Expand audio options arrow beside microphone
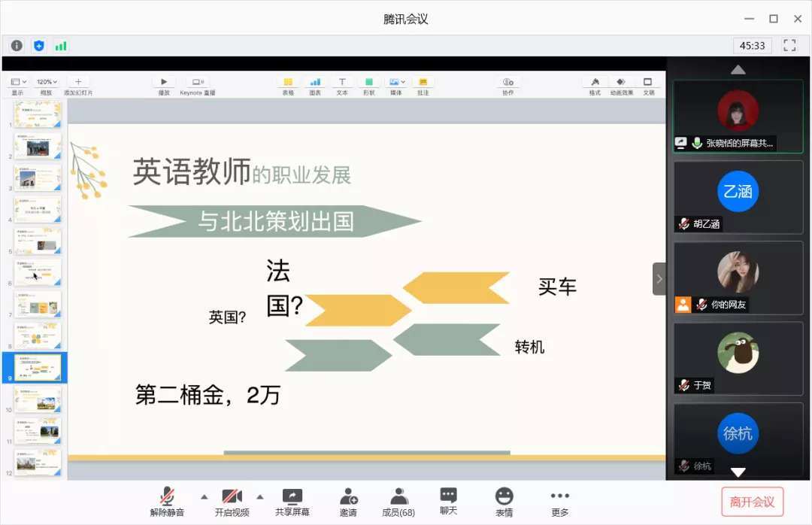This screenshot has width=812, height=525. tap(204, 496)
